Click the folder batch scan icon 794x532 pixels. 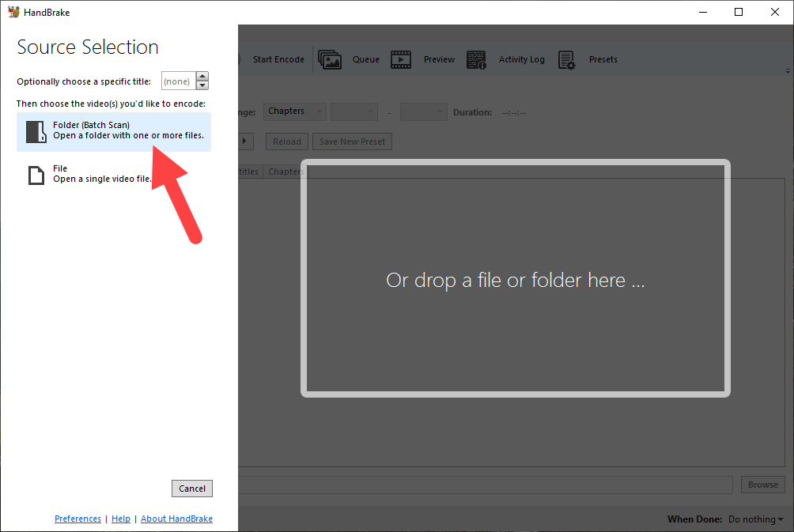tap(36, 131)
